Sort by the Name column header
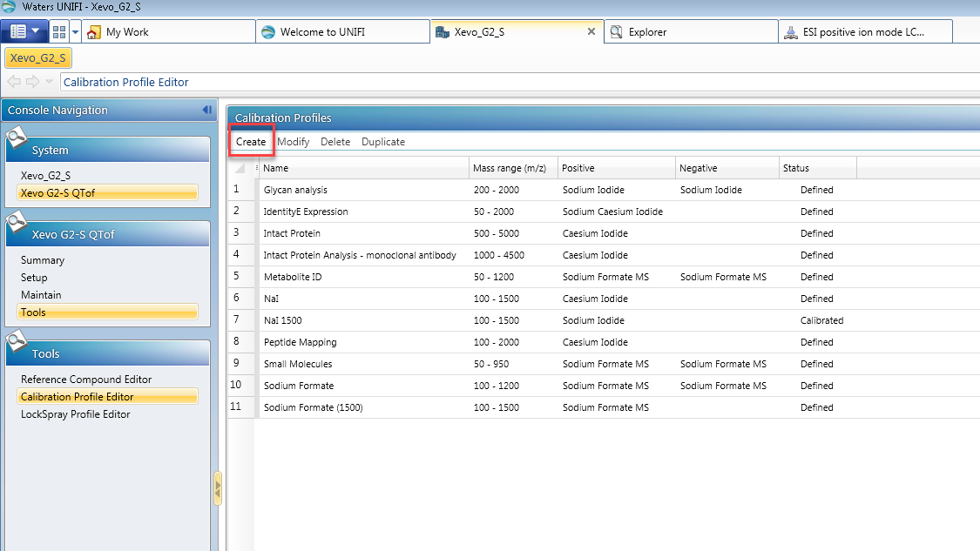980x551 pixels. [x=364, y=168]
